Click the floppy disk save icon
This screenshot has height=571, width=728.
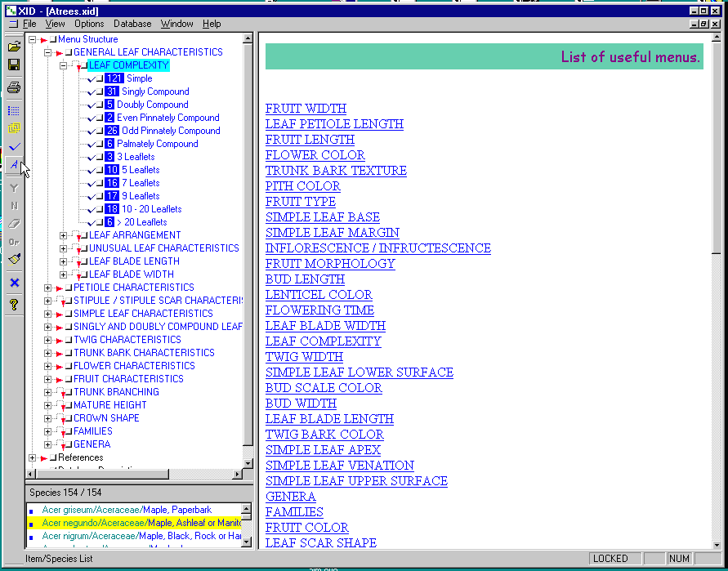(14, 65)
